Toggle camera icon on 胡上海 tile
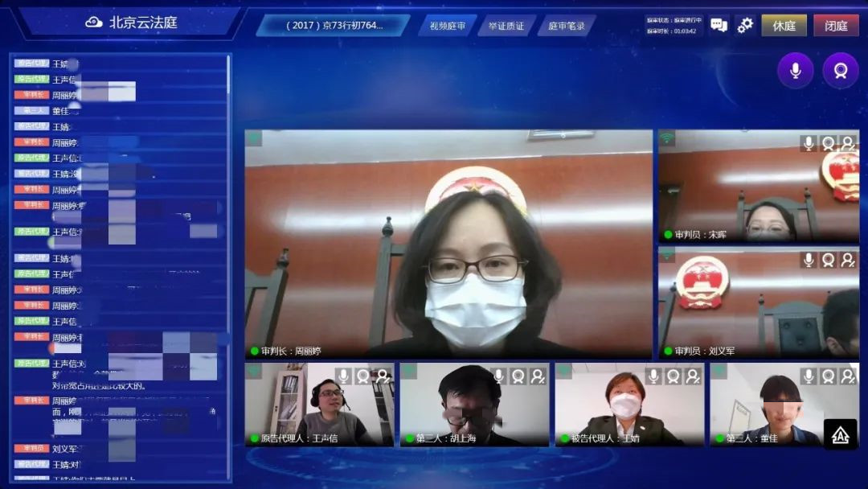 [x=518, y=376]
